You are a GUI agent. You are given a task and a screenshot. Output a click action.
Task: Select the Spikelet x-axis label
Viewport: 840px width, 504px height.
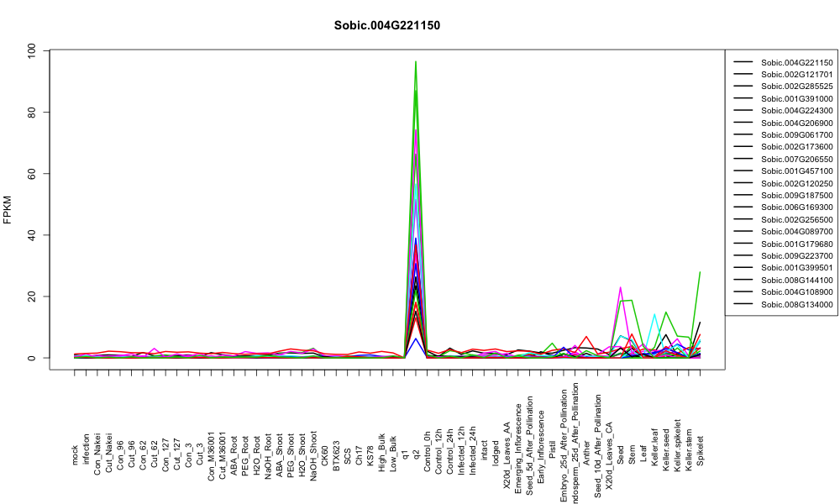701,450
